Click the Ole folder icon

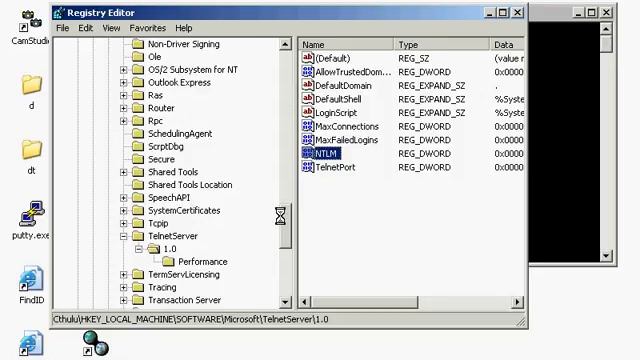click(x=138, y=57)
